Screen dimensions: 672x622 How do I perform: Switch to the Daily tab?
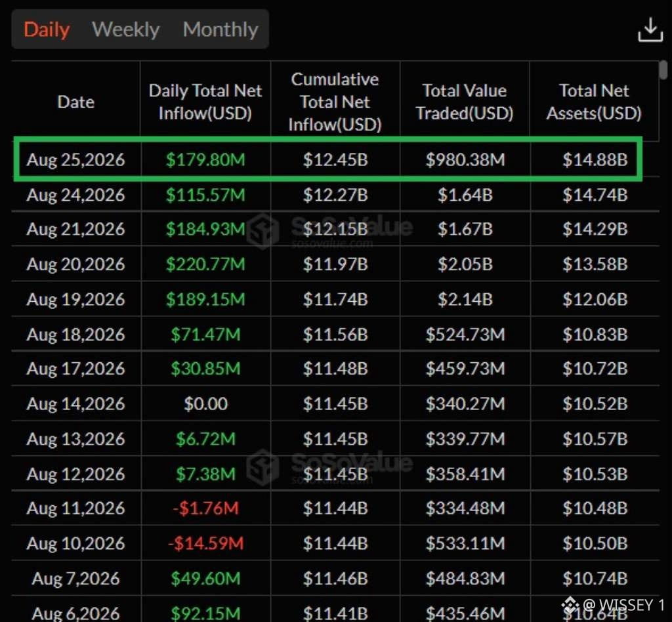[47, 30]
